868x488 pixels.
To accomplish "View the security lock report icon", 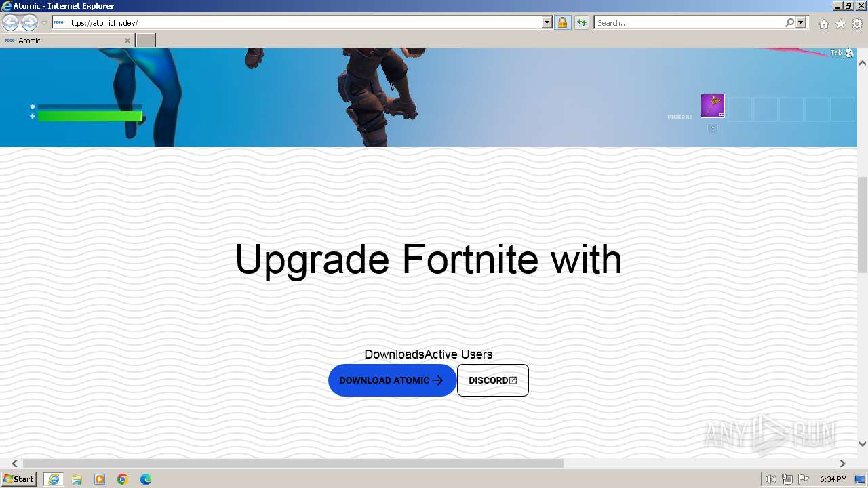I will (x=562, y=23).
